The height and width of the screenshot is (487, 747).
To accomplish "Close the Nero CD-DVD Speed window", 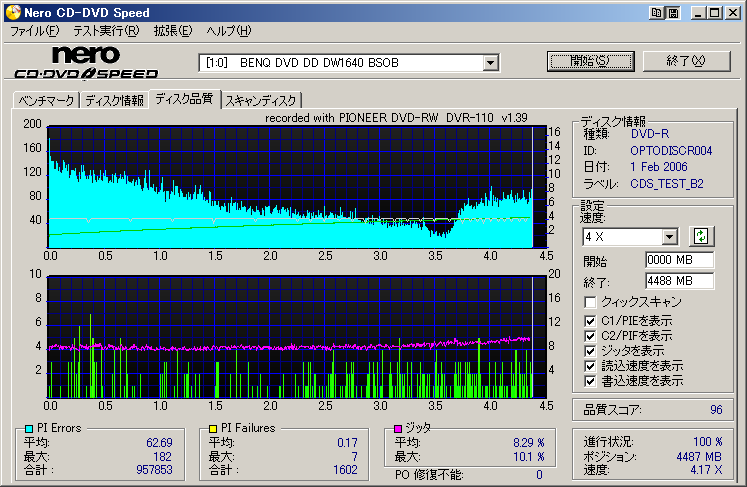I will pyautogui.click(x=732, y=13).
